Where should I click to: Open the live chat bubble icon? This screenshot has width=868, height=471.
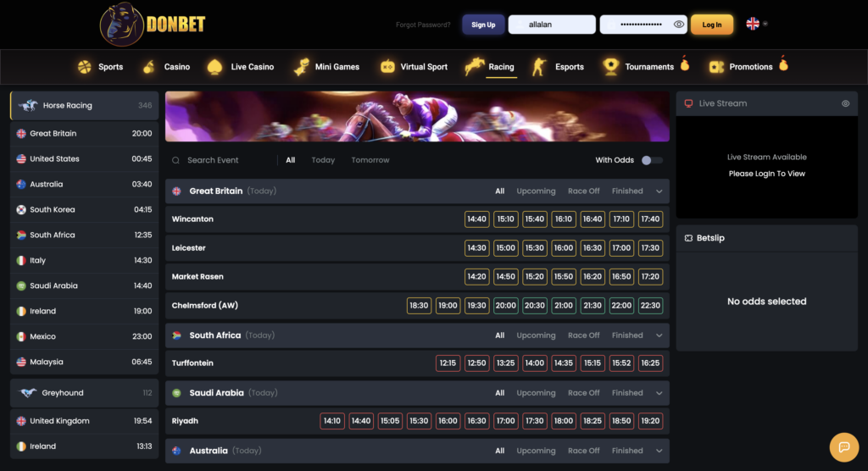coord(843,446)
